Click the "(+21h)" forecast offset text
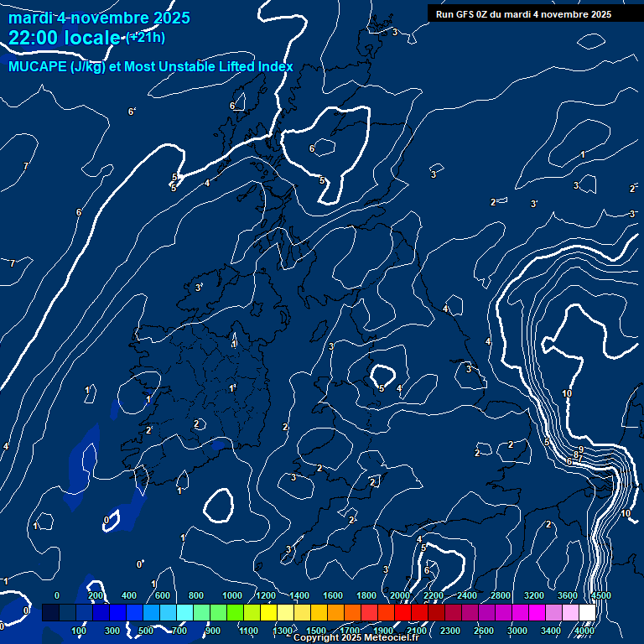Viewport: 644px width, 644px height. click(x=145, y=37)
